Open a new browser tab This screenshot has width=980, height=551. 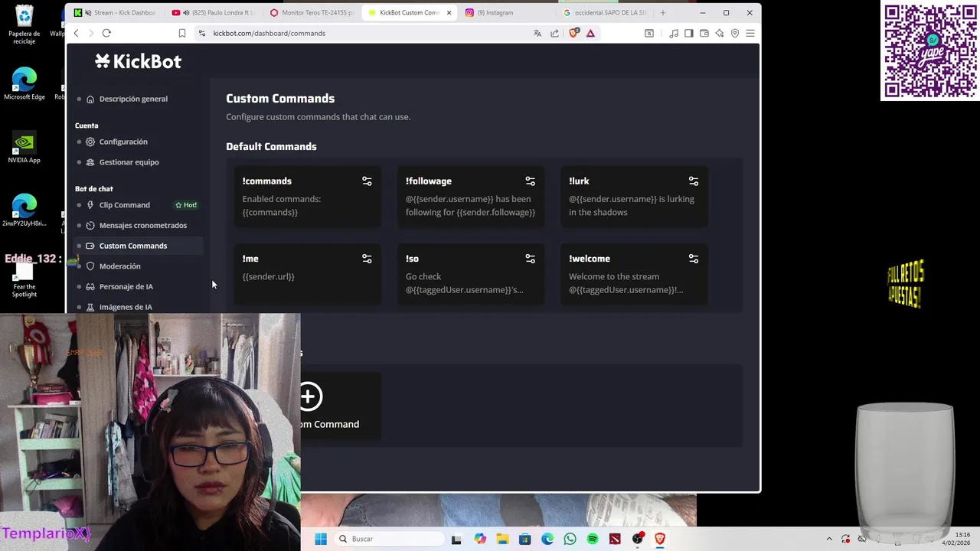click(x=663, y=12)
